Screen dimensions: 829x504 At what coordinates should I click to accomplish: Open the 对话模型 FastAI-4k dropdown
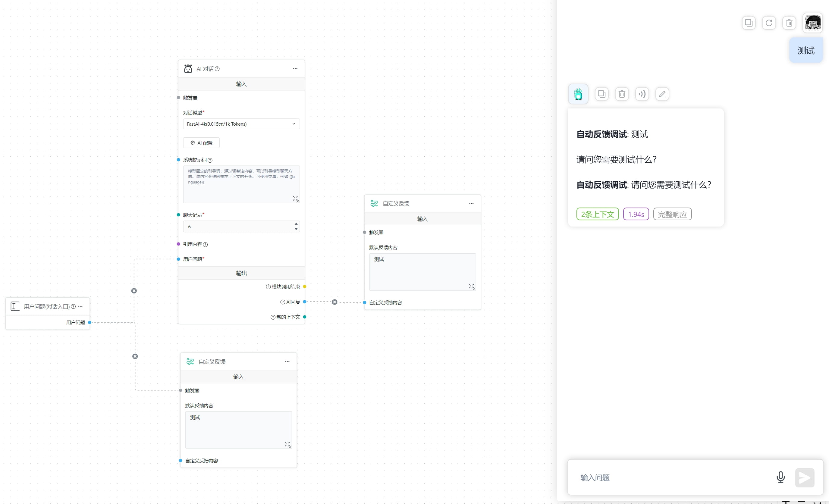coord(241,124)
